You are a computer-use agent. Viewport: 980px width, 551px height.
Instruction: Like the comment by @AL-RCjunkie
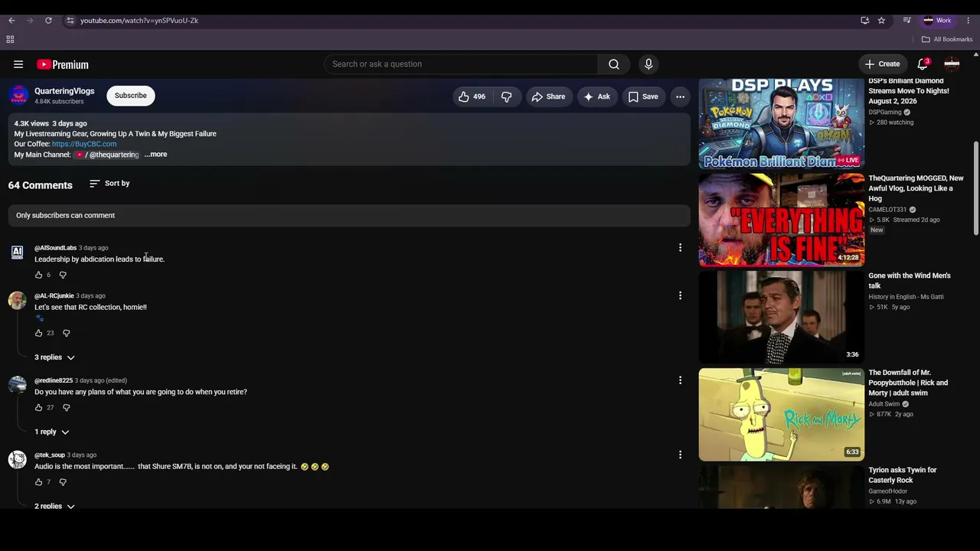[38, 333]
